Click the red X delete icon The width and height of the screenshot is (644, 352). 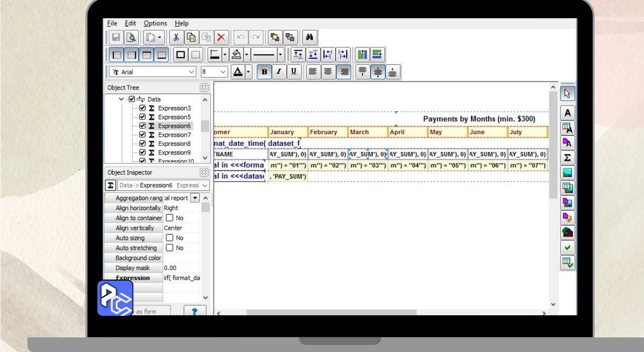[x=221, y=37]
